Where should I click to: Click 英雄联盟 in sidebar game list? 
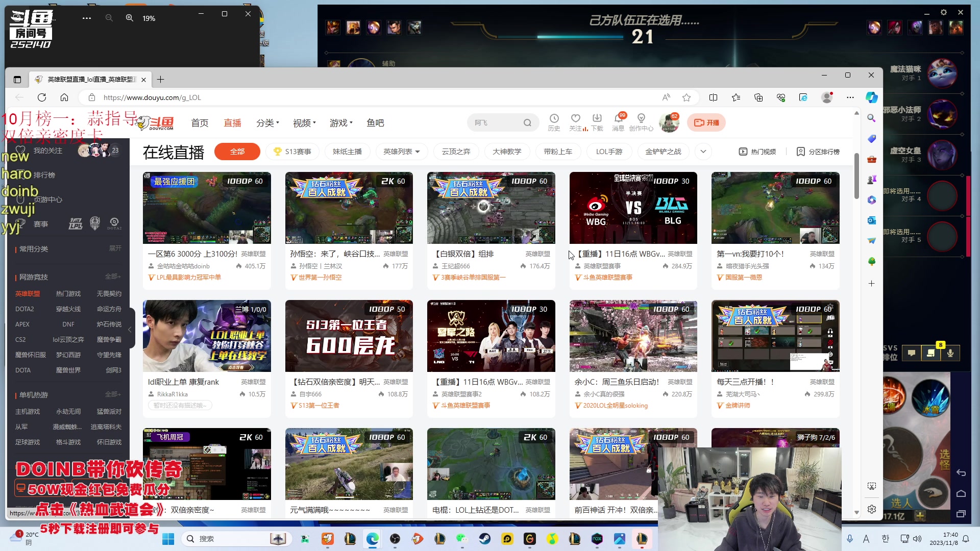click(x=28, y=294)
